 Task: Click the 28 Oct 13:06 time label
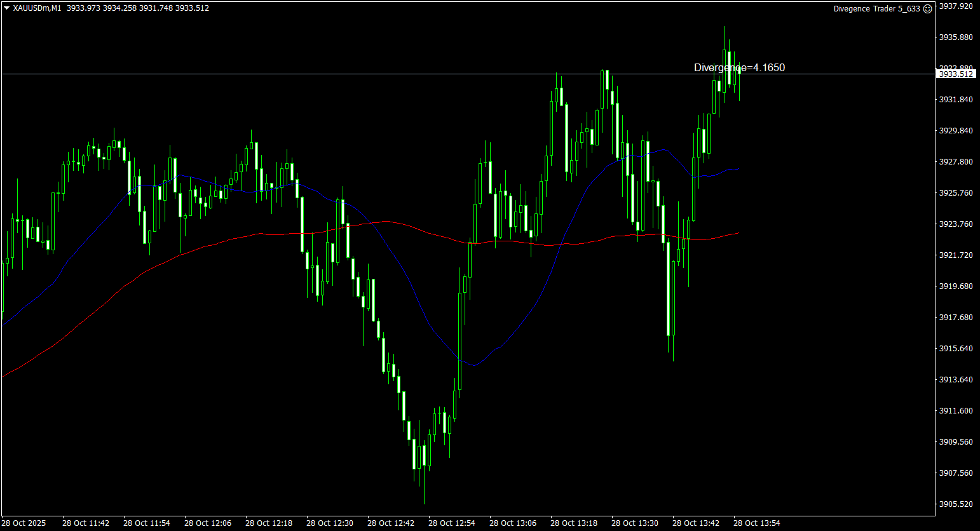coord(513,523)
